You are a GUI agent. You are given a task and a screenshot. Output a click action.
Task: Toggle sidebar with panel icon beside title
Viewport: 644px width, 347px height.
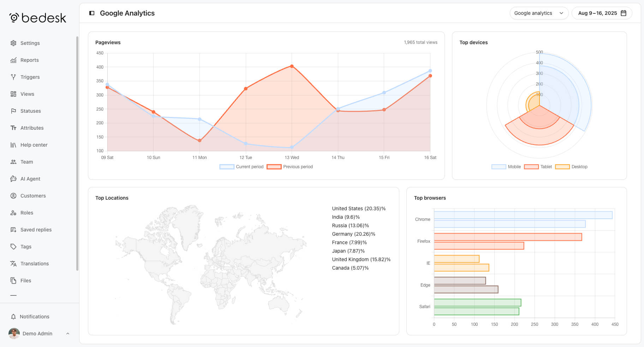[92, 13]
